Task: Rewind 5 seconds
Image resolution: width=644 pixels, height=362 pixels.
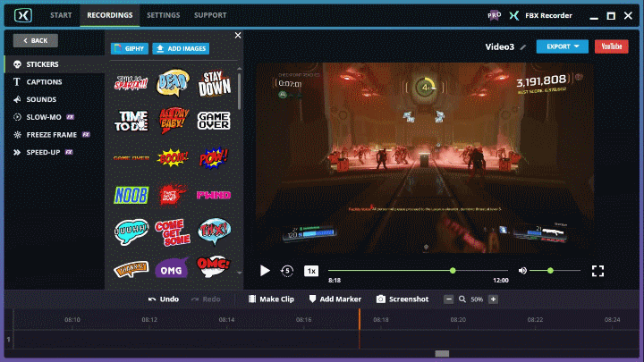Action: pos(287,271)
